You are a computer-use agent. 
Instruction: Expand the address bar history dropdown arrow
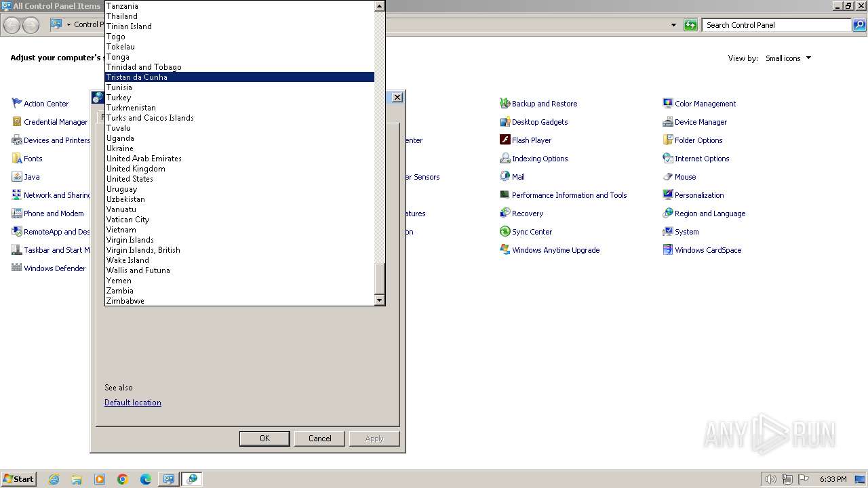[x=673, y=25]
